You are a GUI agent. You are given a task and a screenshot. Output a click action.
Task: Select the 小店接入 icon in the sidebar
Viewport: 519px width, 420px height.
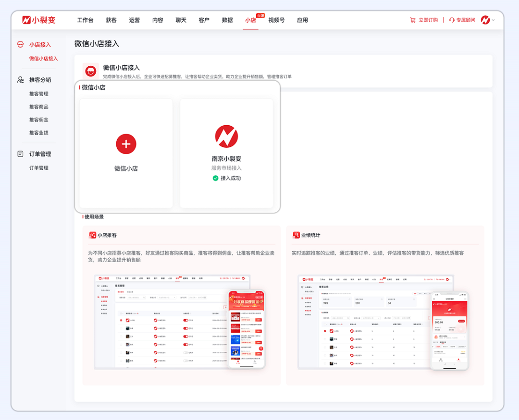20,44
